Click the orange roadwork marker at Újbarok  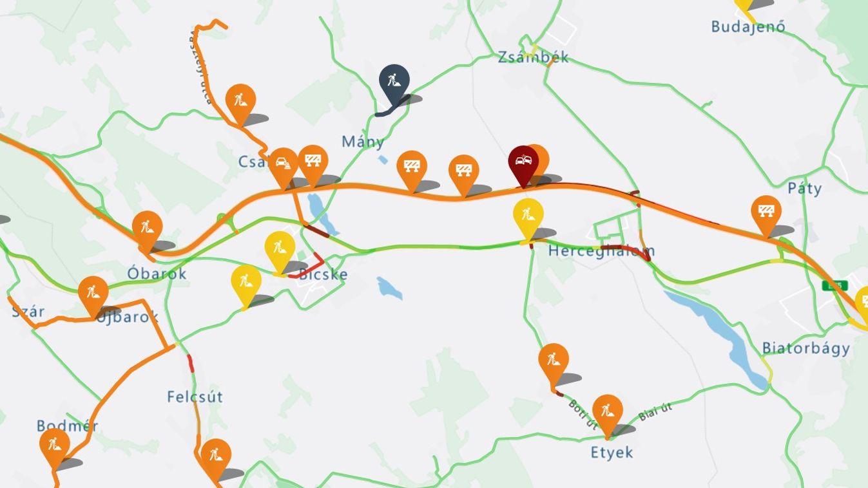point(93,294)
